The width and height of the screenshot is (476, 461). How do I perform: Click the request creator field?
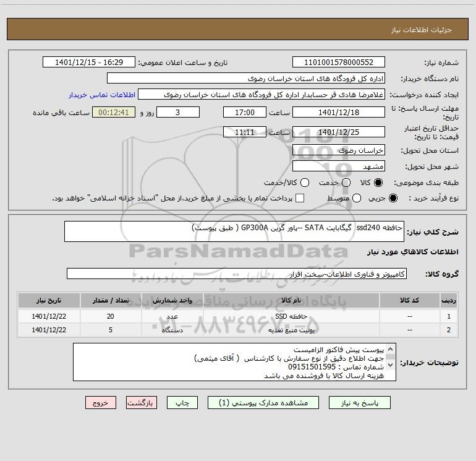coord(261,95)
